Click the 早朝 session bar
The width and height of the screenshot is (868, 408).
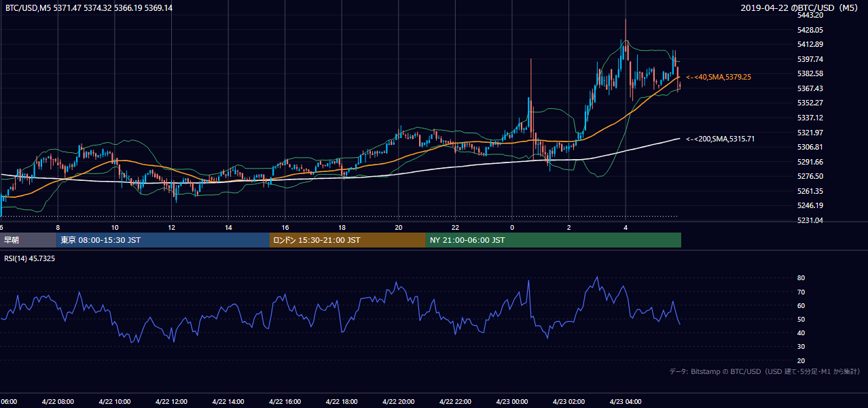pyautogui.click(x=28, y=240)
